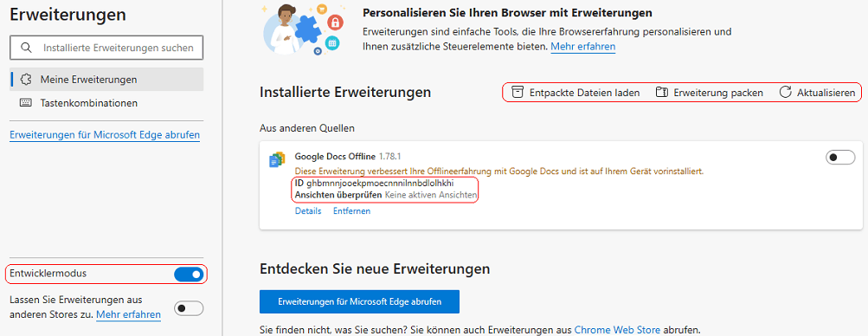Click the Aus anderen Quellen label
868x336 pixels.
(x=307, y=128)
